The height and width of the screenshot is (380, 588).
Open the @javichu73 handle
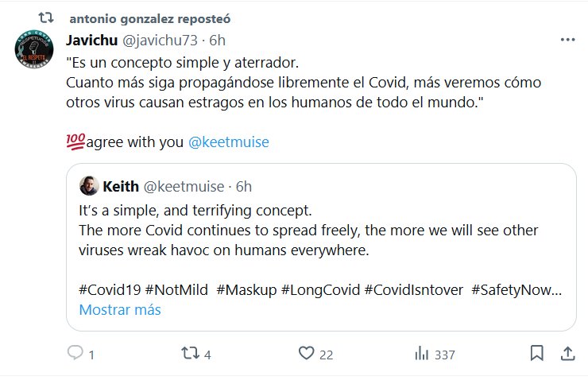click(x=159, y=39)
